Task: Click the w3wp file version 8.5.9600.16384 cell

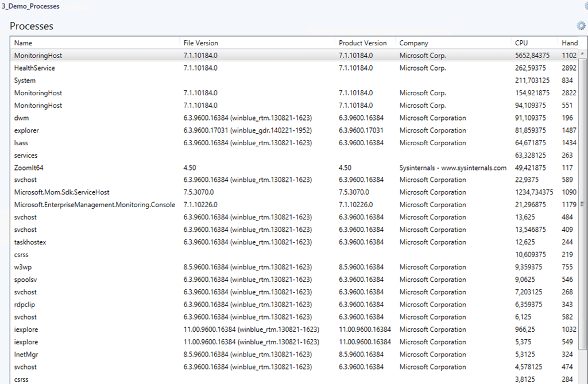Action: 247,267
